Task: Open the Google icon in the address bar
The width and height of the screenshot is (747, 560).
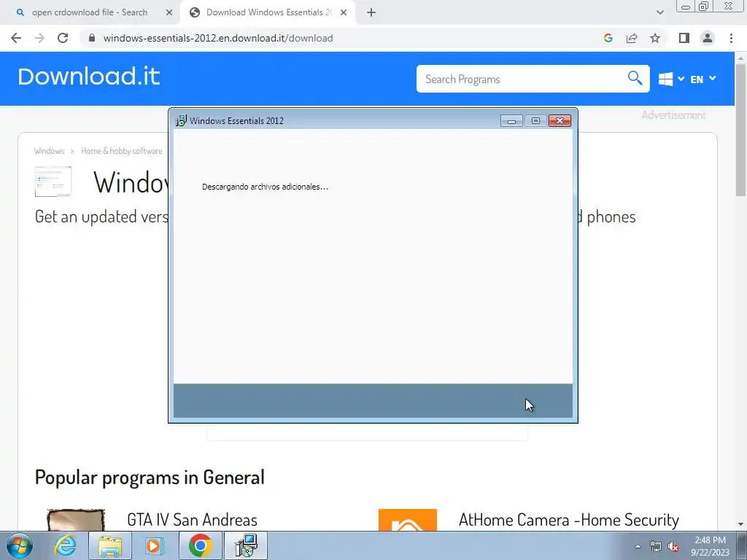Action: coord(608,38)
